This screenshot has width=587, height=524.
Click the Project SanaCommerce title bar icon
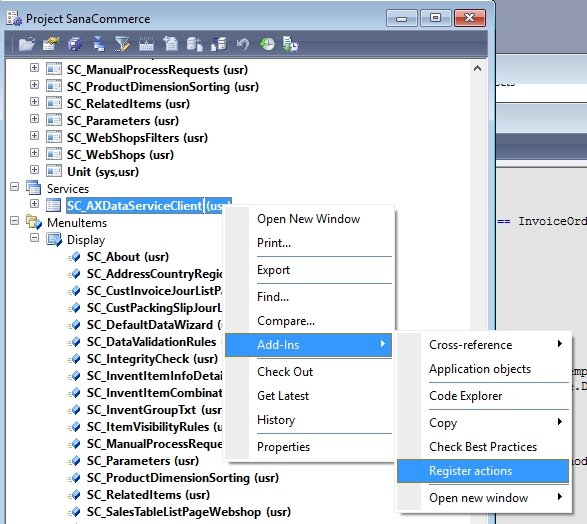click(14, 18)
